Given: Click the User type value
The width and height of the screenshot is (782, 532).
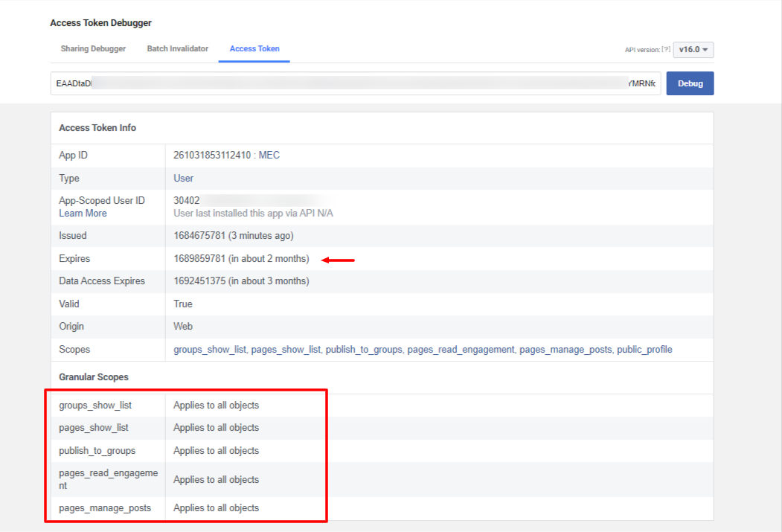Looking at the screenshot, I should click(183, 179).
